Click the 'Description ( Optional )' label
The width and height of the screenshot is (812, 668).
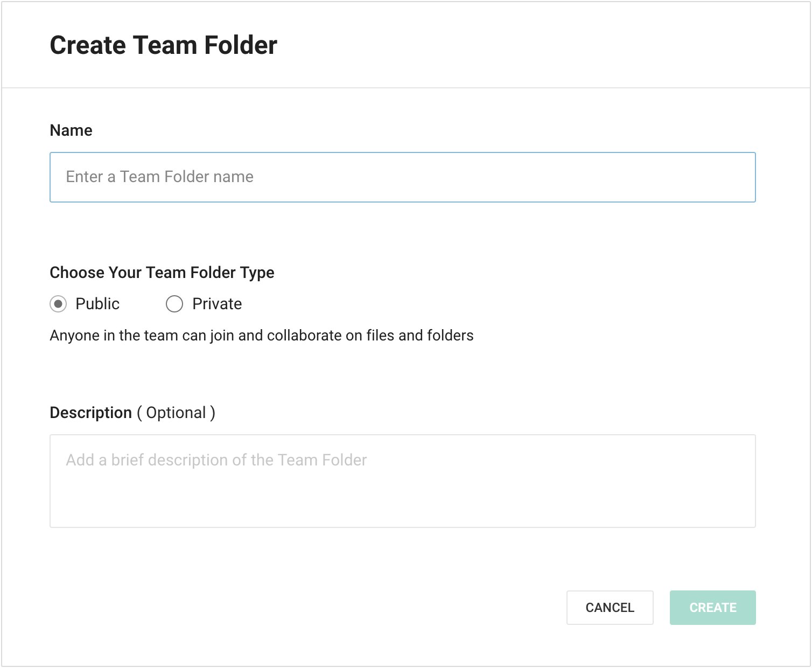tap(132, 413)
